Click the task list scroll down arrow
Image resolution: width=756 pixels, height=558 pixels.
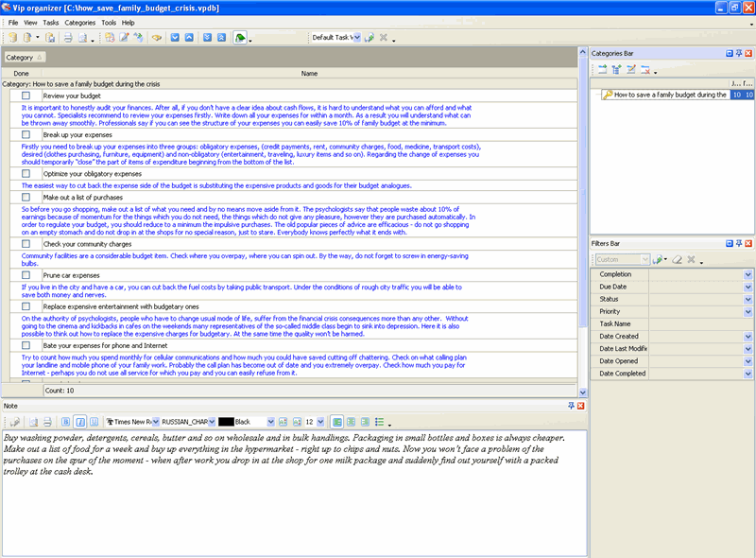tap(582, 392)
